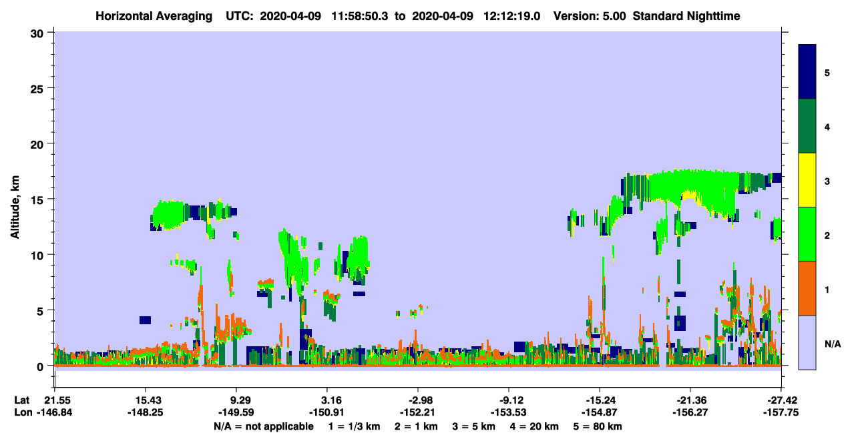Click colorbar label 2
This screenshot has width=868, height=445.
coord(827,235)
